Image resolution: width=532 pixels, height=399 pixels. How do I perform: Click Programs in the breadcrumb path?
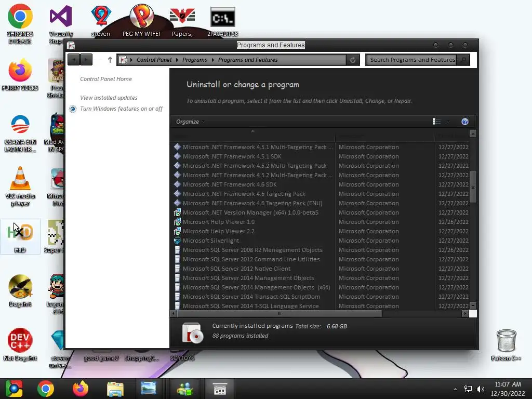[194, 60]
